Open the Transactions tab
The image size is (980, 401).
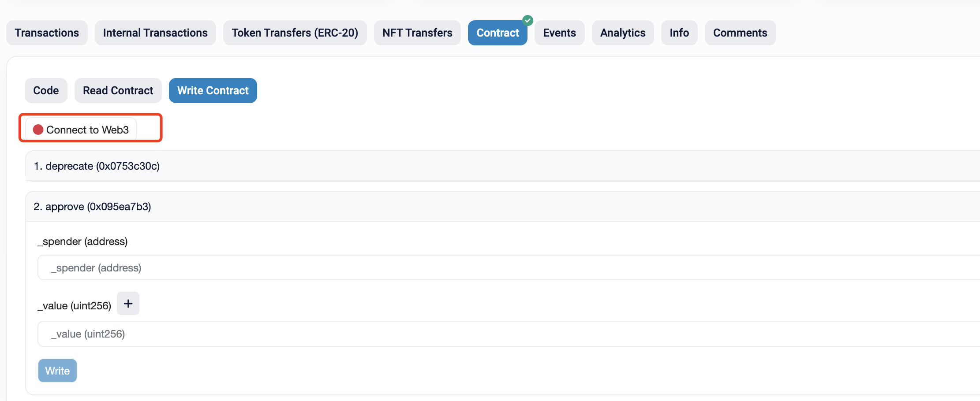pyautogui.click(x=47, y=33)
